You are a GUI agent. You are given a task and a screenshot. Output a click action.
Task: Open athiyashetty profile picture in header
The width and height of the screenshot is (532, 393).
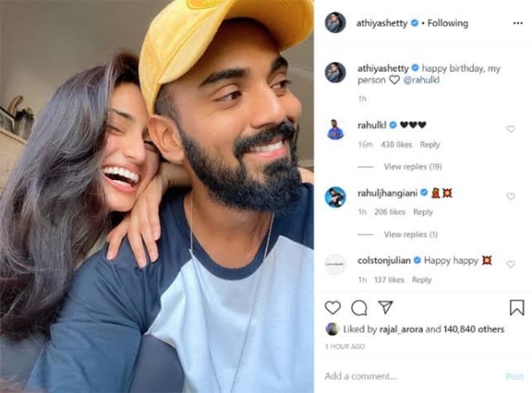click(335, 23)
